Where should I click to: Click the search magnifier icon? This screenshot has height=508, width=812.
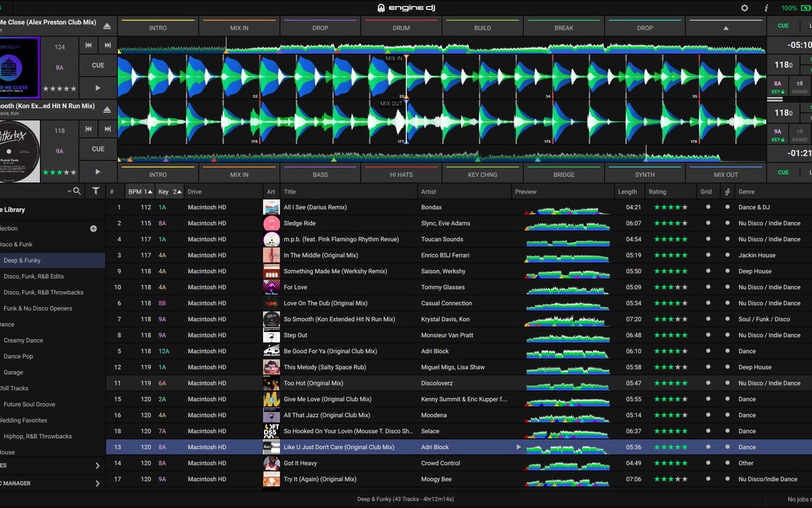(77, 191)
